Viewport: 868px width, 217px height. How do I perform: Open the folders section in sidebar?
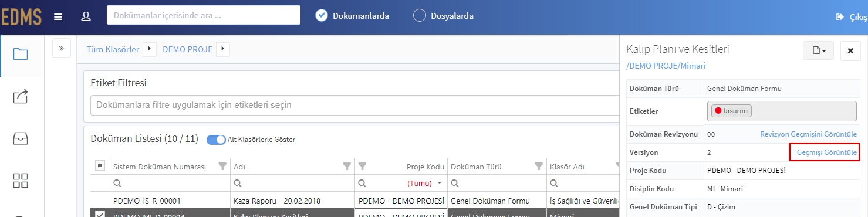coord(21,55)
